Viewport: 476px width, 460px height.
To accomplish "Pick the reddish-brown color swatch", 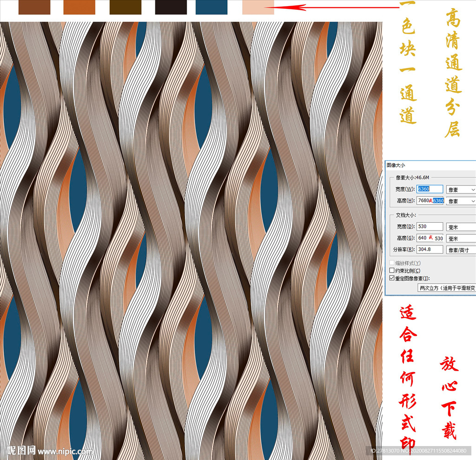I will point(34,7).
